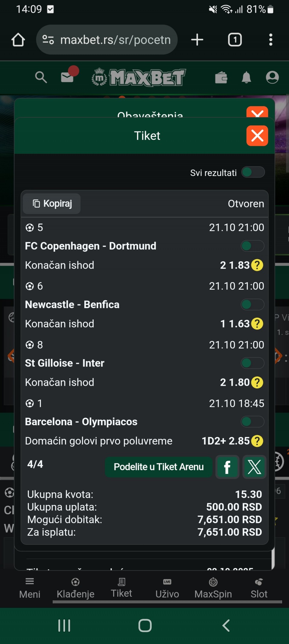Click help icon beside 1.83 odds
Screen dimensions: 289x644
click(257, 265)
